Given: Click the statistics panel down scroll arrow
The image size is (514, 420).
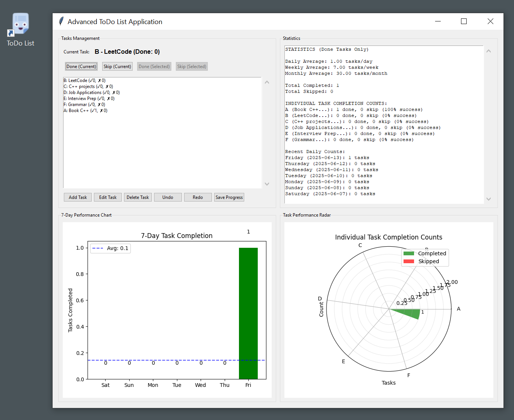Looking at the screenshot, I should (488, 199).
